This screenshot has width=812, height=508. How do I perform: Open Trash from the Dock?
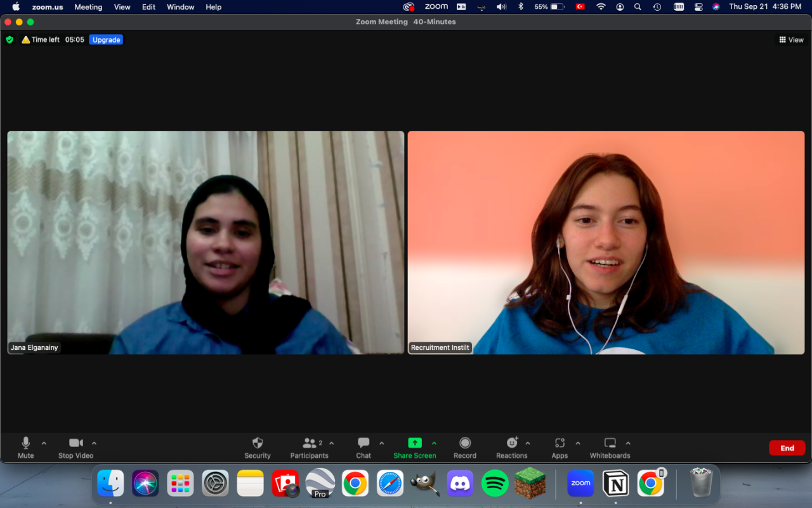click(x=702, y=484)
